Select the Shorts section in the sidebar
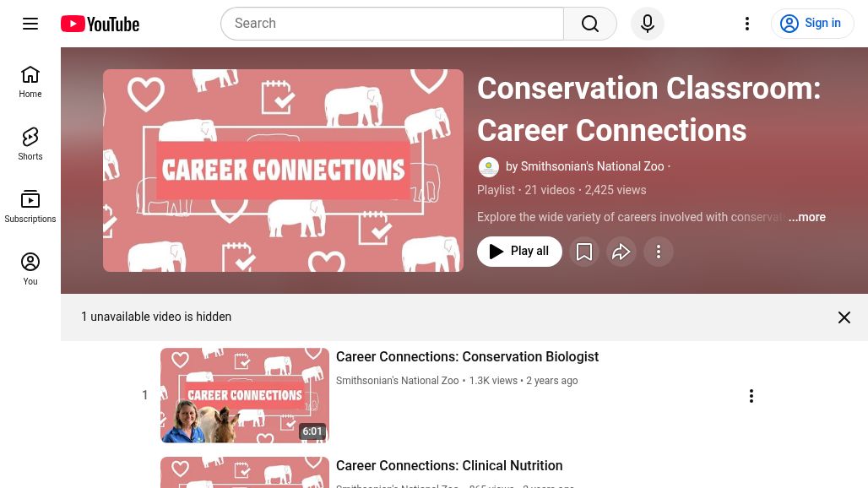This screenshot has width=868, height=488. (x=30, y=144)
